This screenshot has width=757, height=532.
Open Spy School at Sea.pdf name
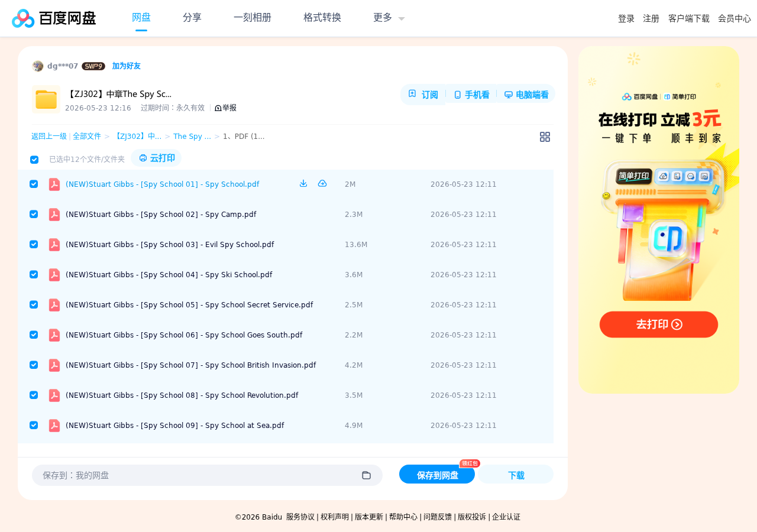click(175, 426)
